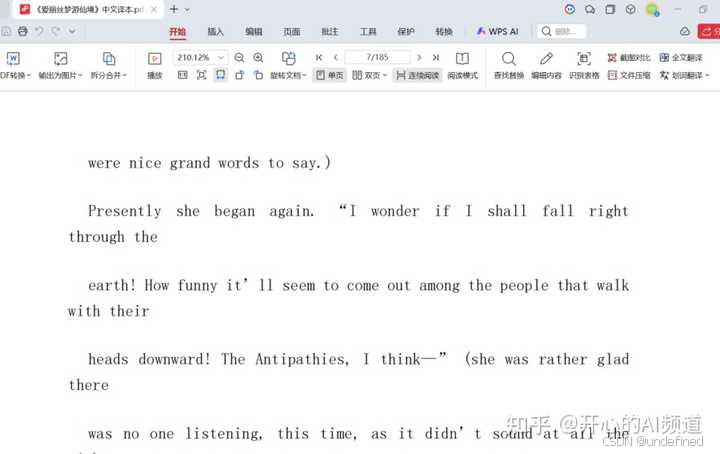Open the PDF转换 converter tool
This screenshot has height=454, width=720.
pyautogui.click(x=14, y=65)
